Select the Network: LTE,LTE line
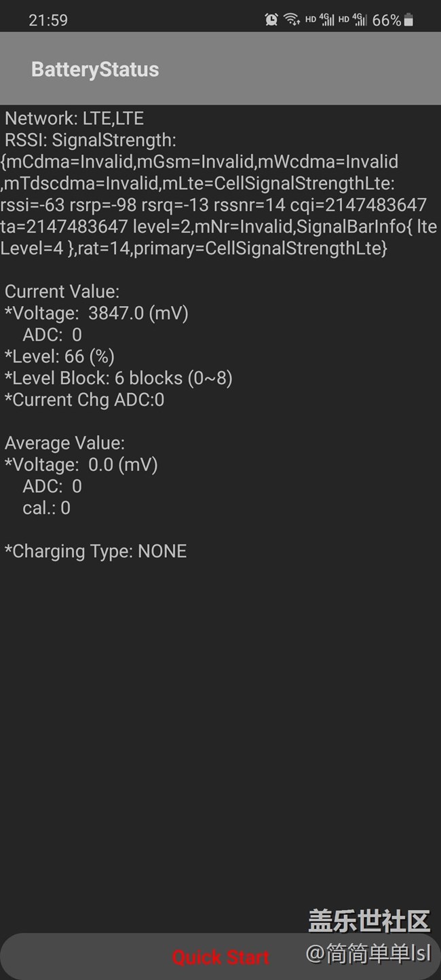The height and width of the screenshot is (980, 441). point(75,118)
